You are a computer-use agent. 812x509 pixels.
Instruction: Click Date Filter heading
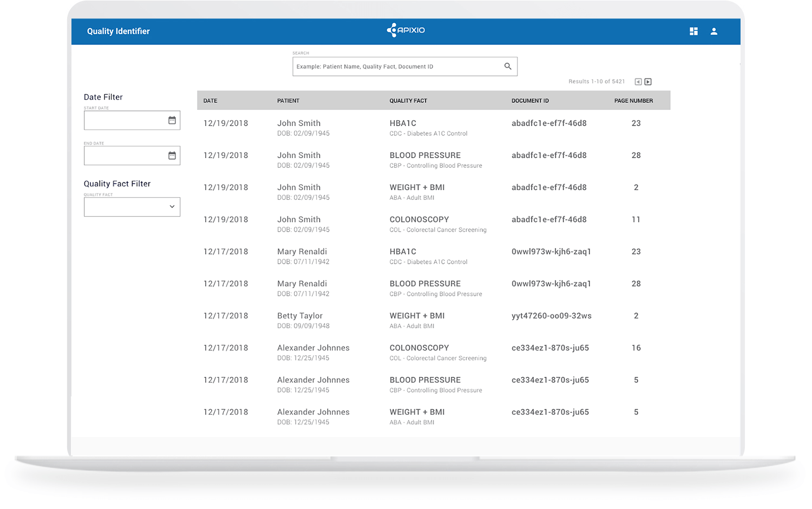(x=103, y=97)
